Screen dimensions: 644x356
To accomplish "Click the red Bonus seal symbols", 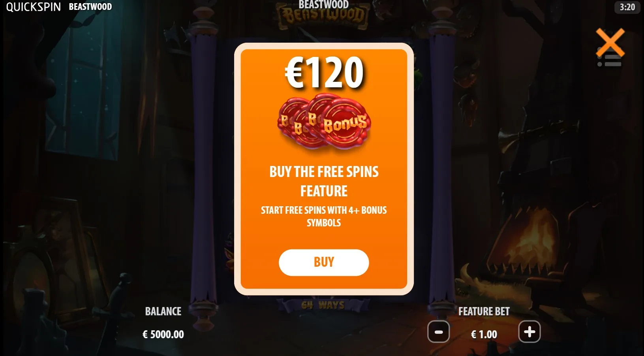I will (x=325, y=121).
